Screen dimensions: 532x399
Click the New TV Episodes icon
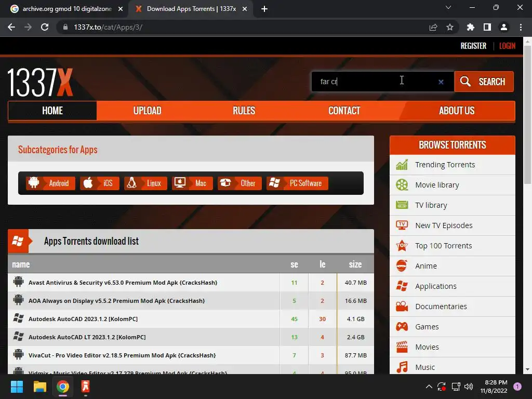coord(402,225)
